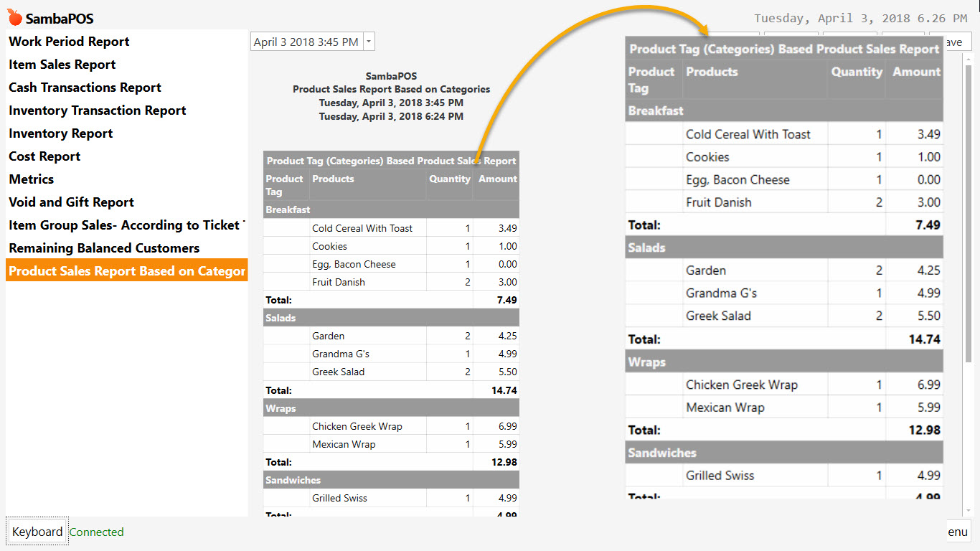
Task: Click the Wraps total 12.98 in the small left report
Action: point(504,462)
